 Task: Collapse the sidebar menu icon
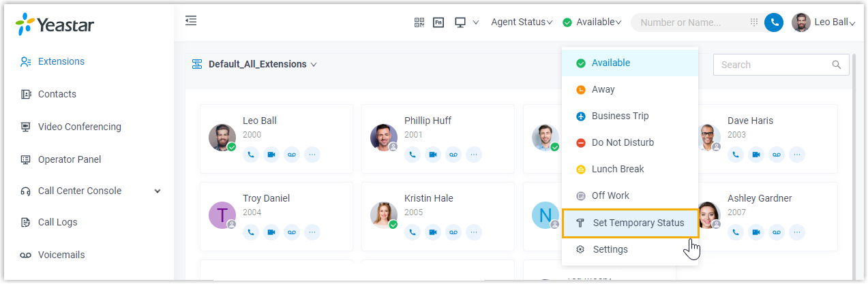pos(191,21)
